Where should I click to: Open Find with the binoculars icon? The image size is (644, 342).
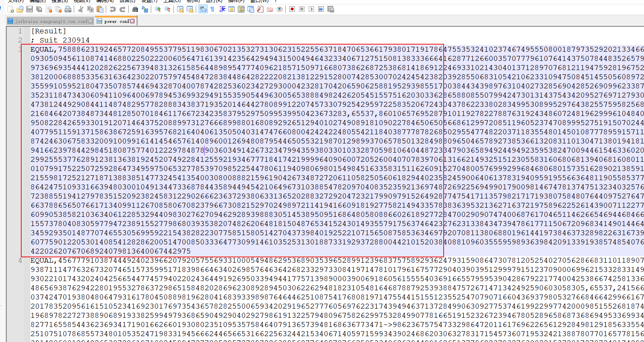click(135, 9)
